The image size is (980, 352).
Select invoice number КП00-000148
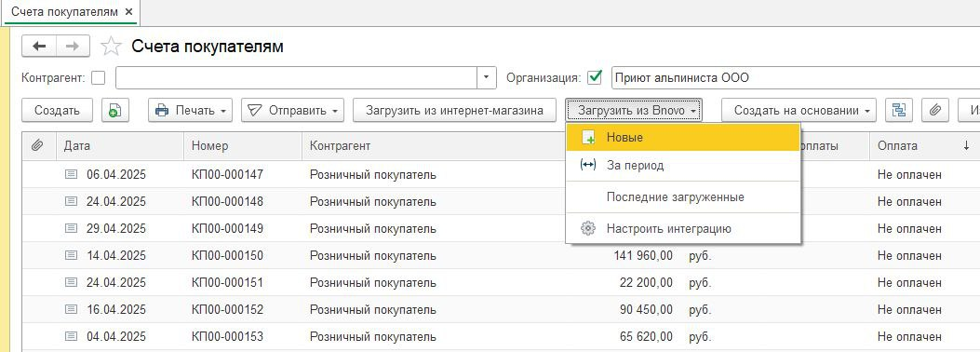[227, 202]
